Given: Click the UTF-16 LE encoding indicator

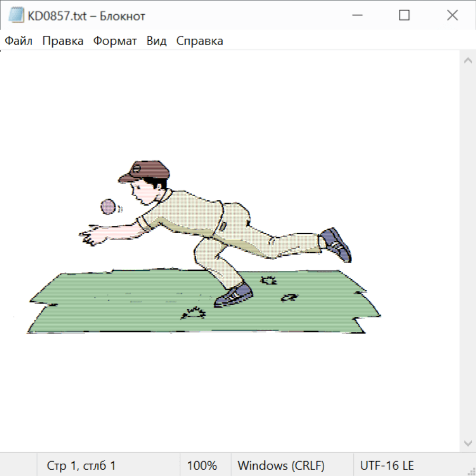Looking at the screenshot, I should point(387,465).
